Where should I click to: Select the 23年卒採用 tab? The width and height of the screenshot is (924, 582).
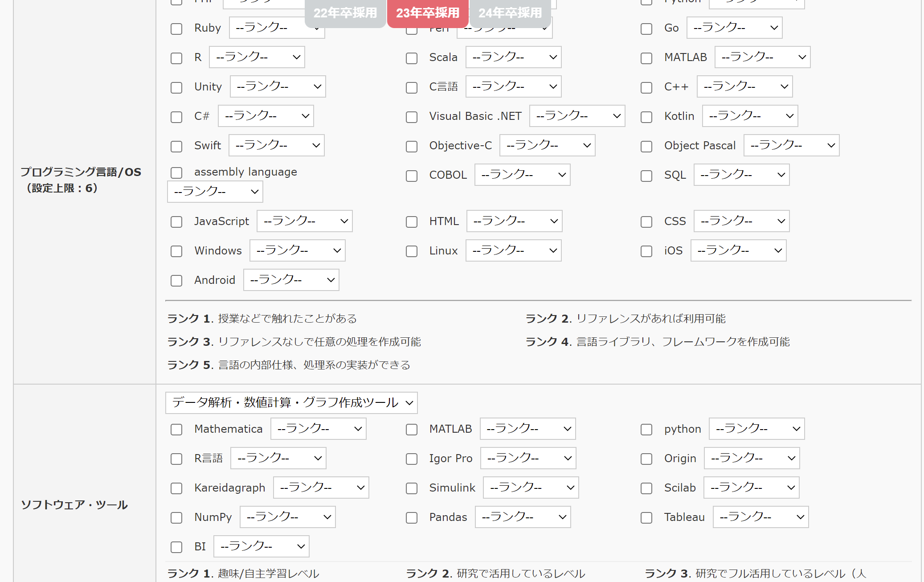[x=427, y=13]
